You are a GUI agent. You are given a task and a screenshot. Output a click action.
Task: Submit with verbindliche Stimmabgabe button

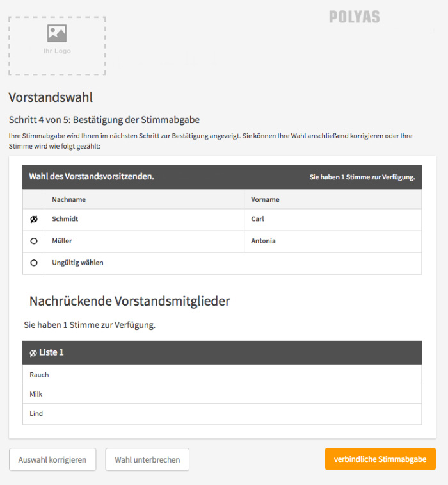click(x=380, y=459)
